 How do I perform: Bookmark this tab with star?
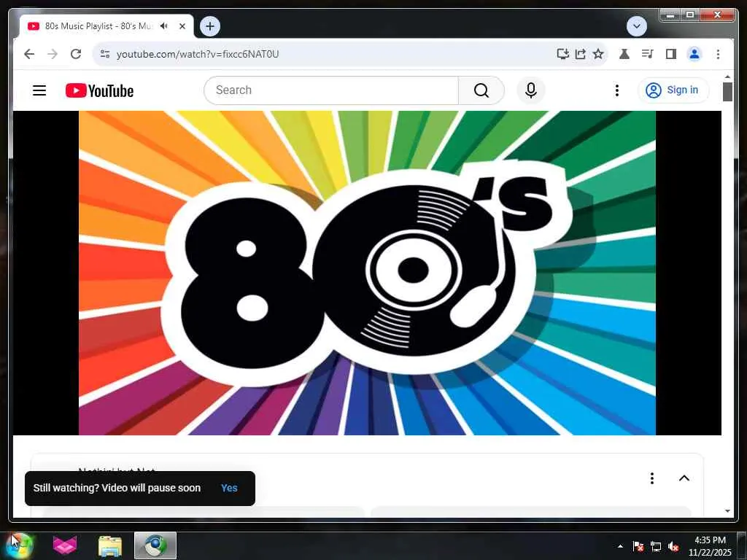(x=598, y=54)
